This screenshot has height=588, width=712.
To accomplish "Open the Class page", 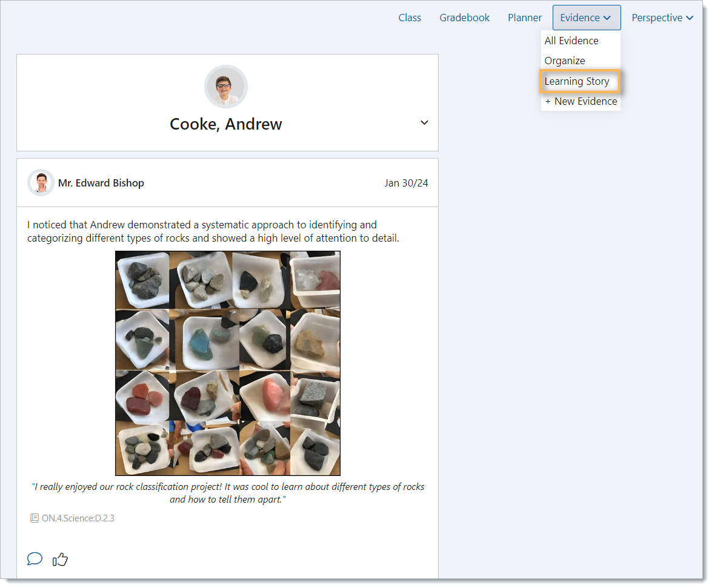I will 410,18.
